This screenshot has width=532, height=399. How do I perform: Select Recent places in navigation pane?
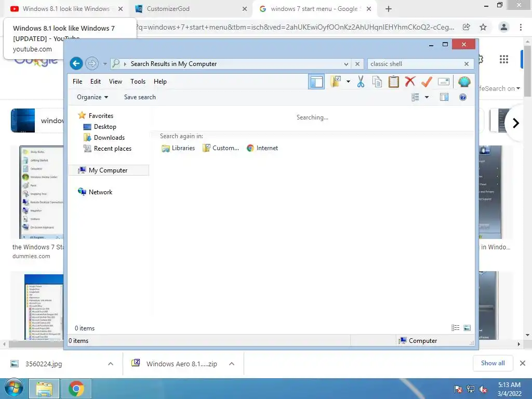(113, 148)
